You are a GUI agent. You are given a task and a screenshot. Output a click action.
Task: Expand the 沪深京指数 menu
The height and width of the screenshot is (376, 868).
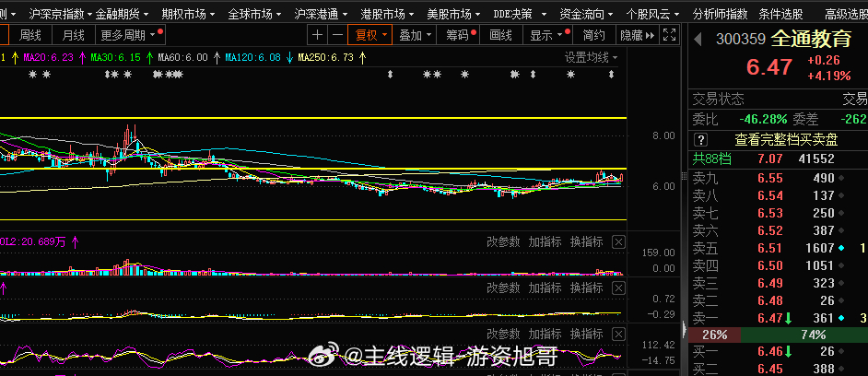(60, 13)
